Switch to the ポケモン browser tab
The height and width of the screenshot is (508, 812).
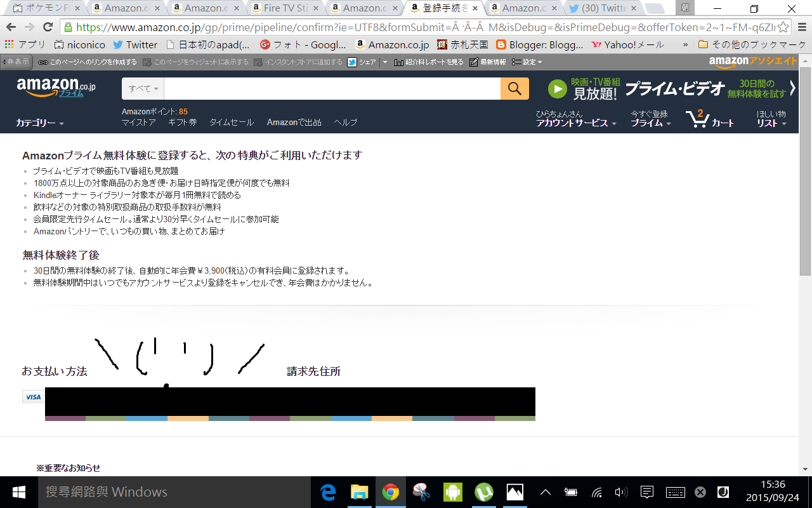(47, 8)
